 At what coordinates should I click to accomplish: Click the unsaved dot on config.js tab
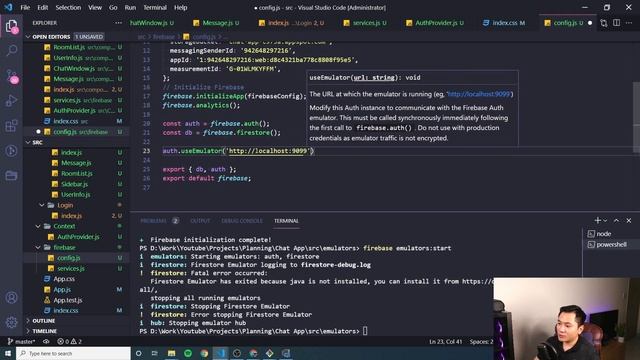[590, 23]
